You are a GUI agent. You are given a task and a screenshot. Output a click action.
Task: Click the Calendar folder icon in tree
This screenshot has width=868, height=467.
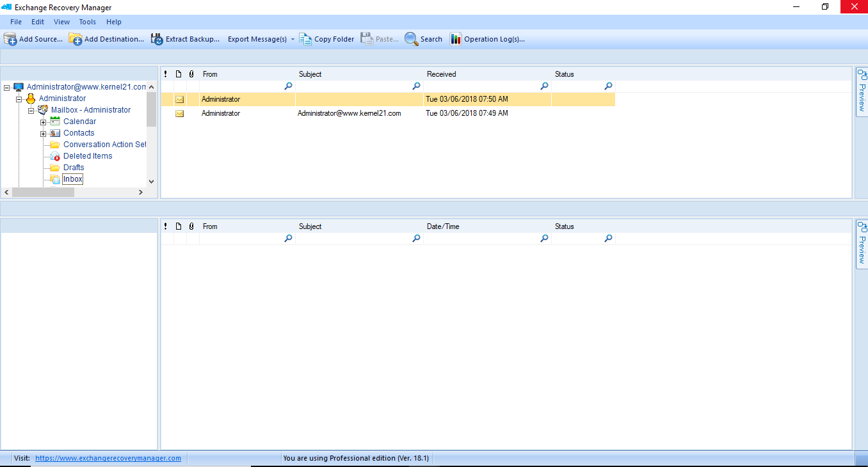(55, 122)
